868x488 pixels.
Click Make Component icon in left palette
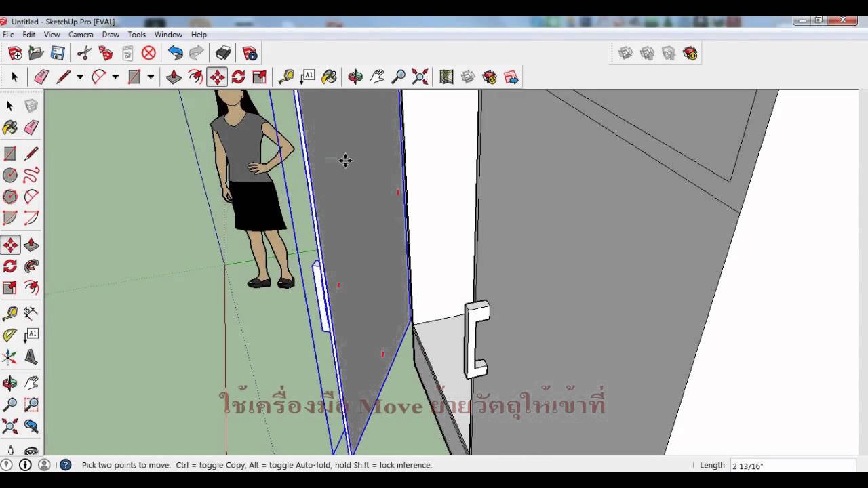[31, 106]
